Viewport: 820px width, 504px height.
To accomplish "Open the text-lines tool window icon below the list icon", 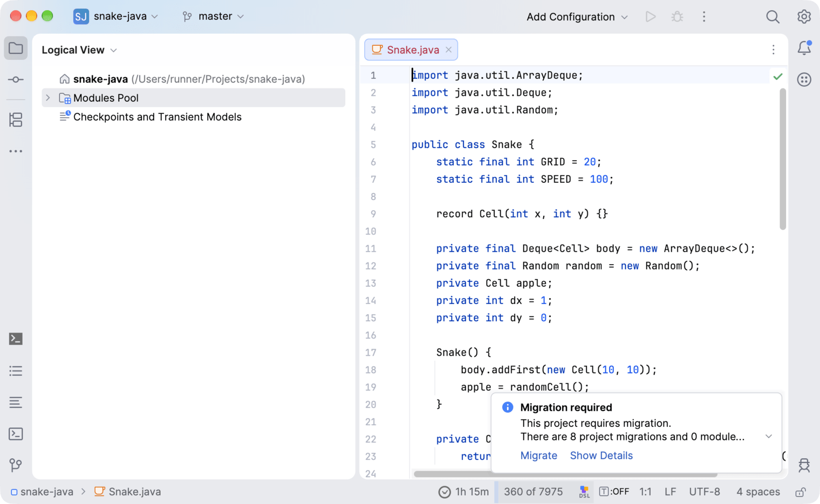I will (16, 402).
